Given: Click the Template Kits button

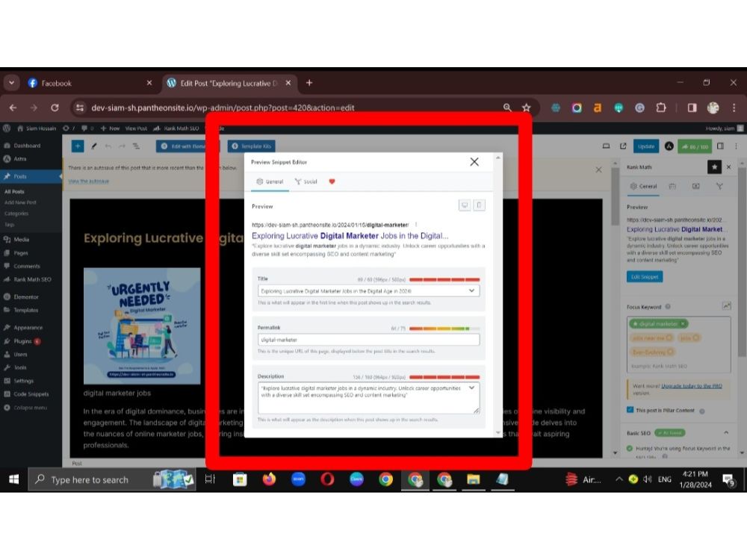Looking at the screenshot, I should (x=252, y=146).
